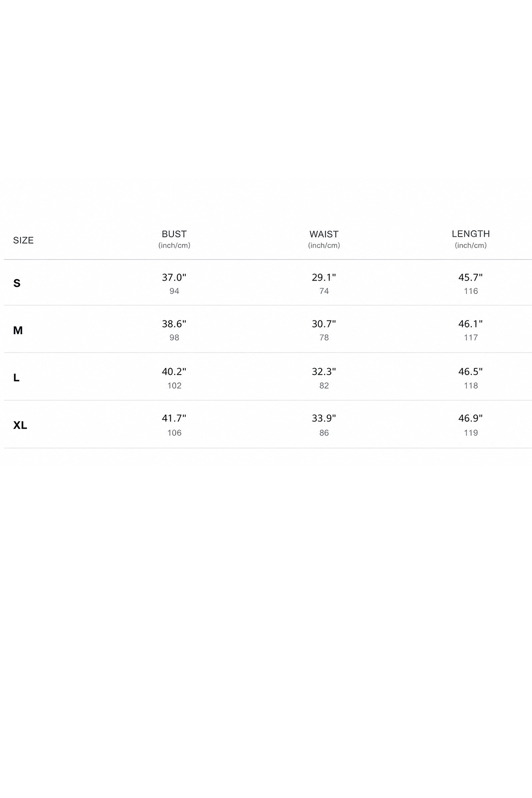Select the BUST column header
This screenshot has height=798, width=532.
tap(174, 234)
